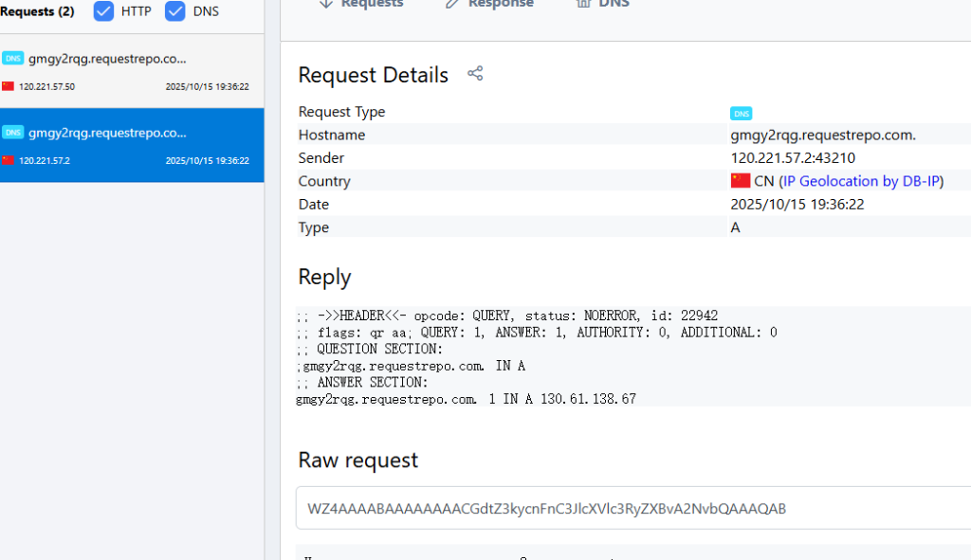This screenshot has width=971, height=560.
Task: Click the China flag next to 120.221.57.50
Action: tap(9, 86)
